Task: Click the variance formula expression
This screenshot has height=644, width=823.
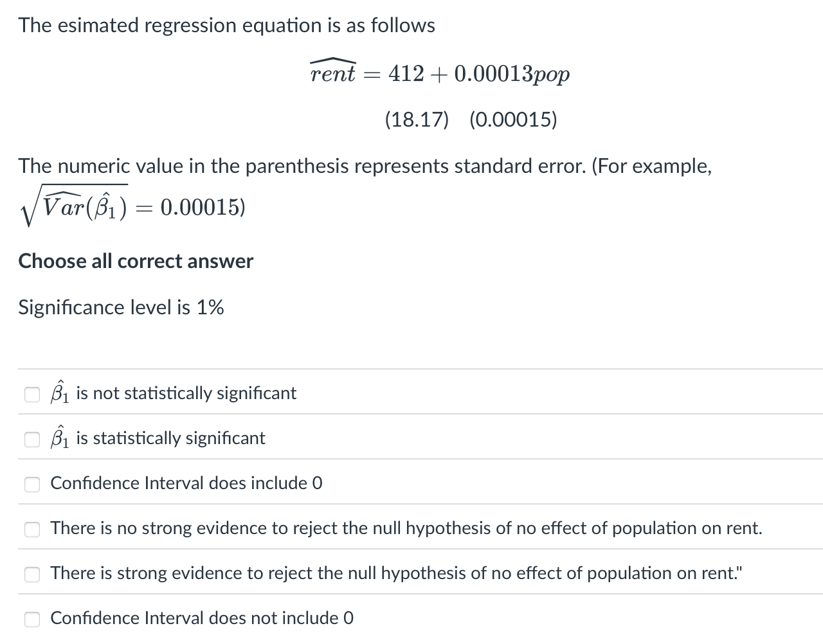Action: tap(131, 206)
